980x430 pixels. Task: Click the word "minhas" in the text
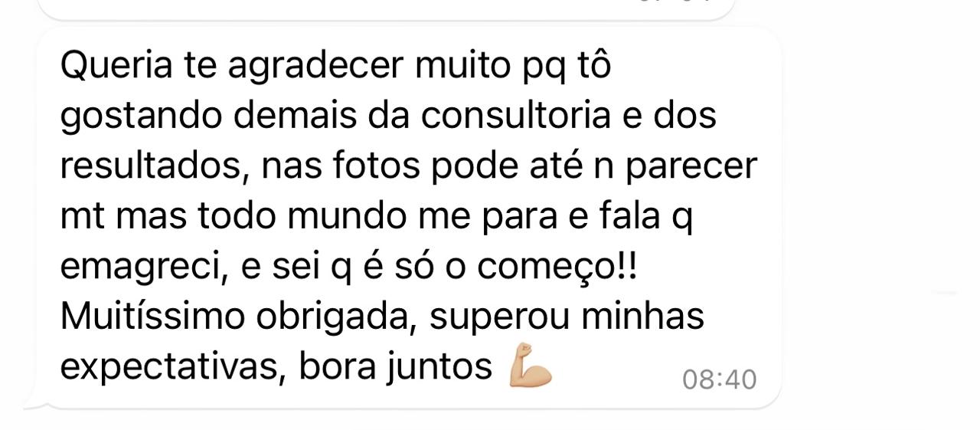click(x=642, y=316)
